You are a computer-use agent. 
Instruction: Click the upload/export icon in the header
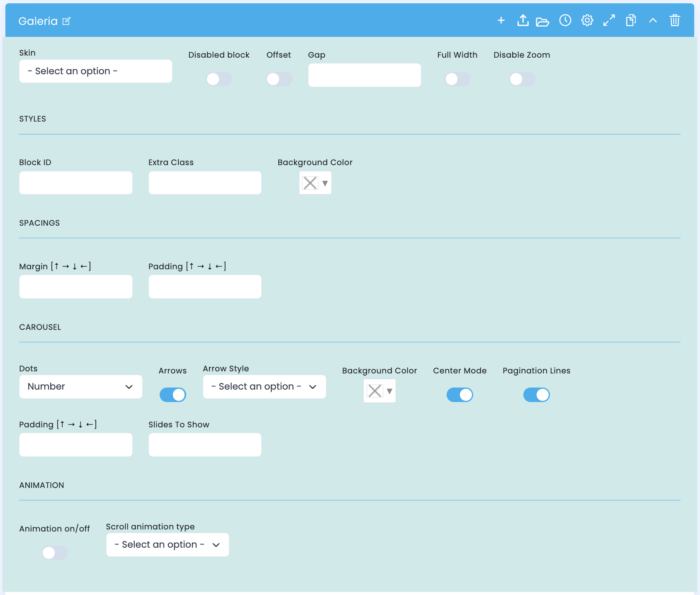(x=523, y=20)
